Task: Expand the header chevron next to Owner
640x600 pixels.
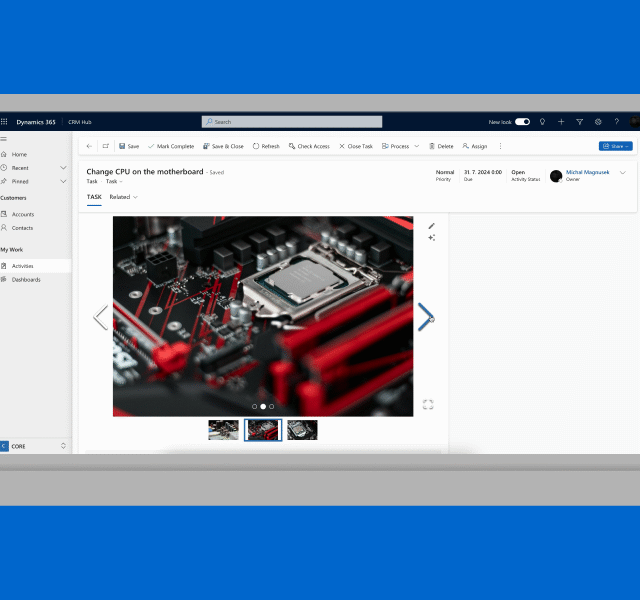Action: (x=623, y=173)
